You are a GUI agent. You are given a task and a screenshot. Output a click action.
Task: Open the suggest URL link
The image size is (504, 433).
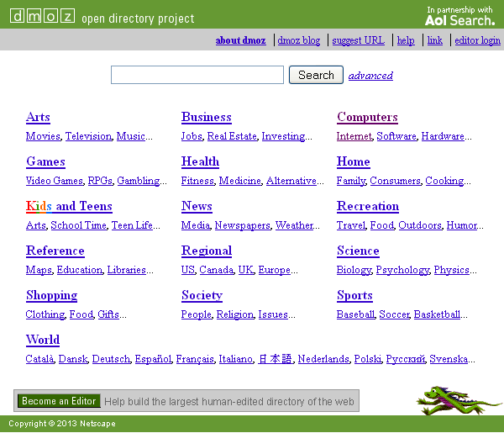click(359, 40)
